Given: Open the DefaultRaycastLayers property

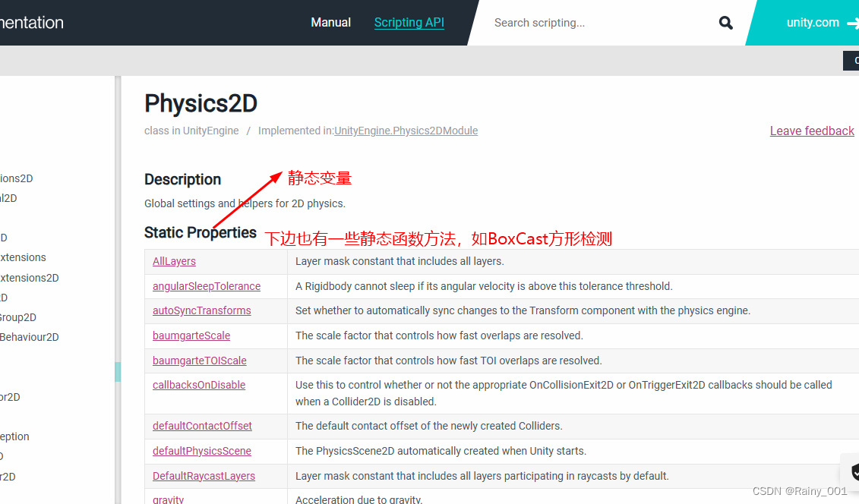Looking at the screenshot, I should coord(204,476).
